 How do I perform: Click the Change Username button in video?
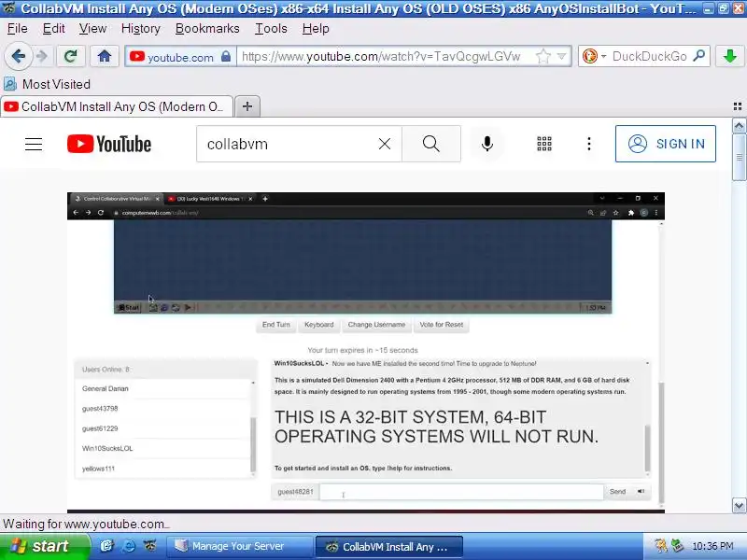376,325
